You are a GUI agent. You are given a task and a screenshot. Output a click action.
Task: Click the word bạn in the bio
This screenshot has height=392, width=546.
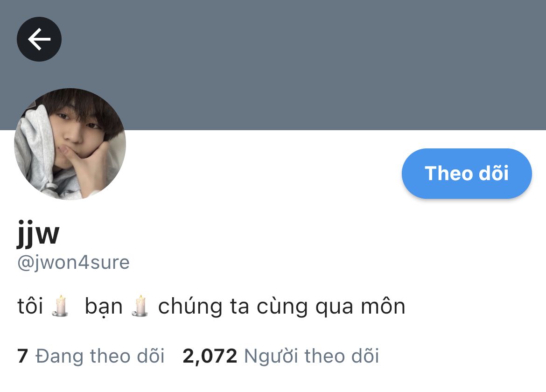(104, 307)
